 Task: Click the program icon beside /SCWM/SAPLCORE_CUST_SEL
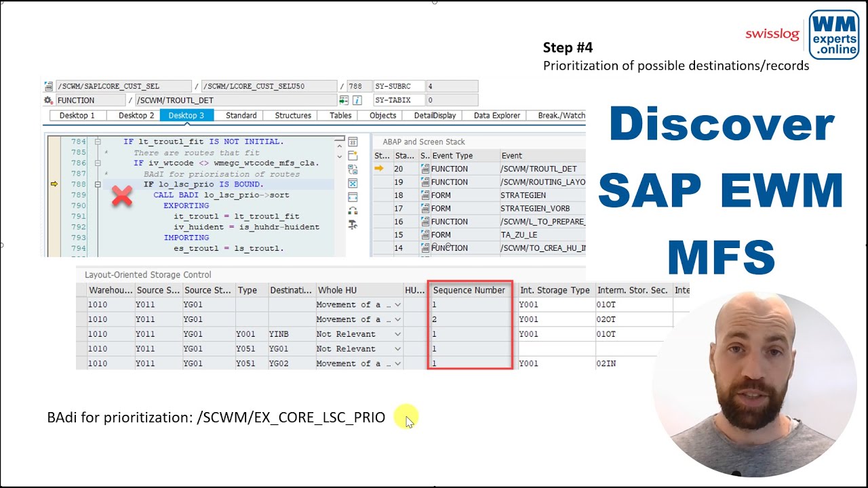[x=48, y=87]
